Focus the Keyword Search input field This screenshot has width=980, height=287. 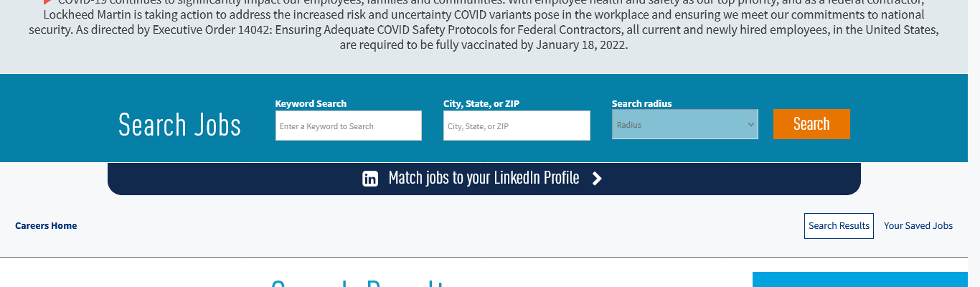pyautogui.click(x=348, y=126)
